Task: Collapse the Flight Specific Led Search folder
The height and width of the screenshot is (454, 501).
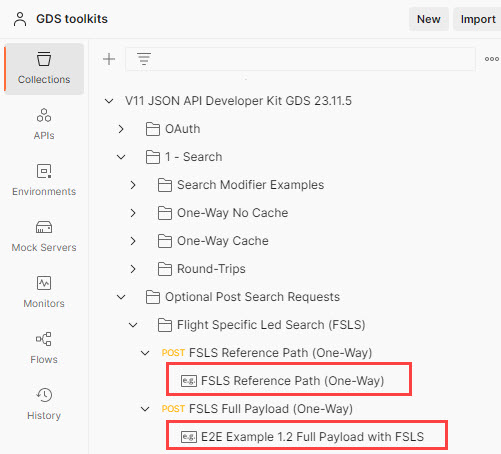Action: coord(133,325)
